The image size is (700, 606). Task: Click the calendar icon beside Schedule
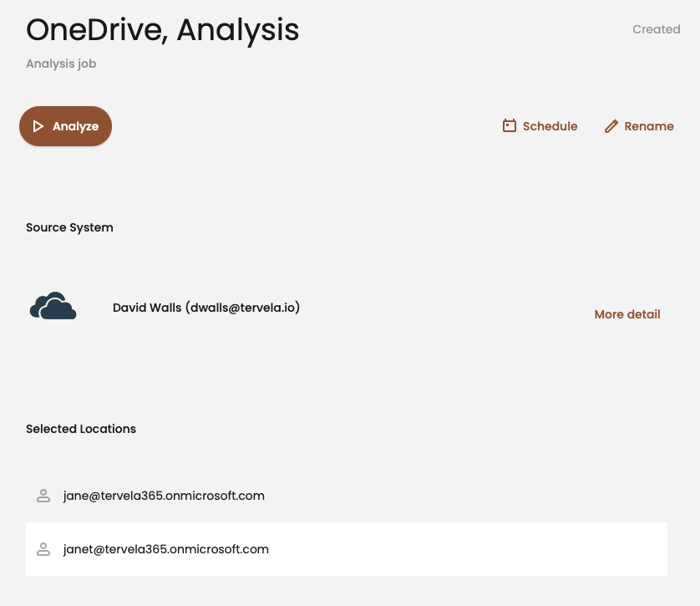pyautogui.click(x=510, y=126)
